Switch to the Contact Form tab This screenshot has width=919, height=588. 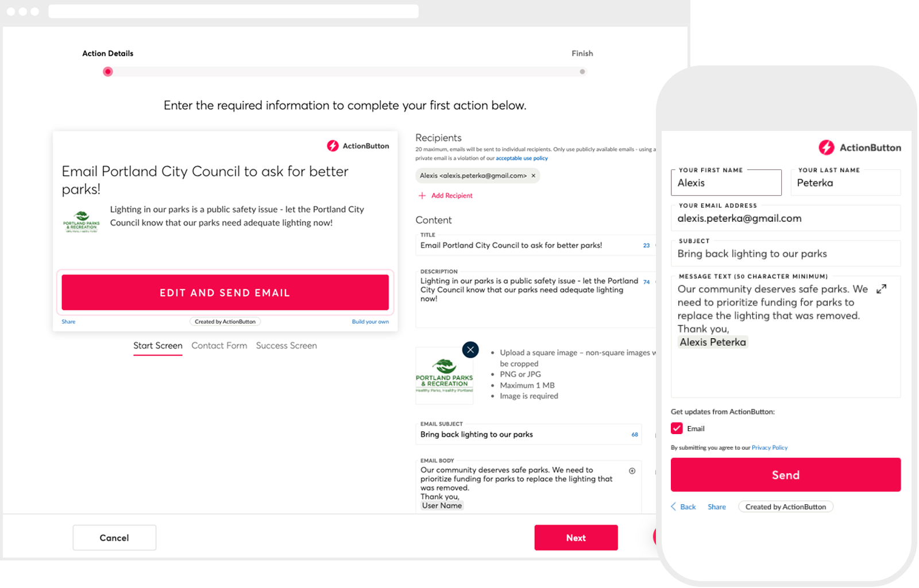[219, 346]
